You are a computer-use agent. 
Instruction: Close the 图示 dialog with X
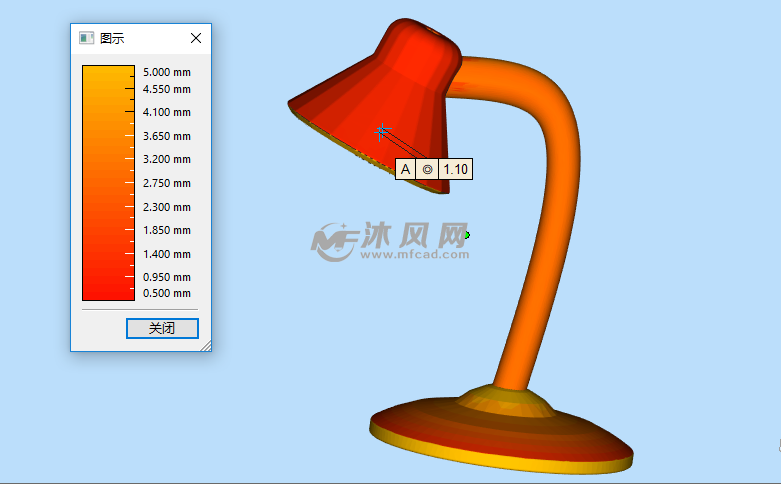[x=196, y=38]
